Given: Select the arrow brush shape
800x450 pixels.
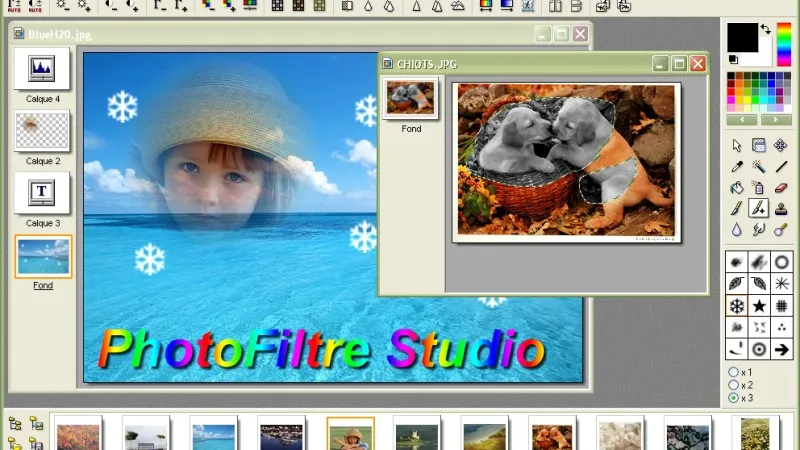Looking at the screenshot, I should pyautogui.click(x=782, y=349).
